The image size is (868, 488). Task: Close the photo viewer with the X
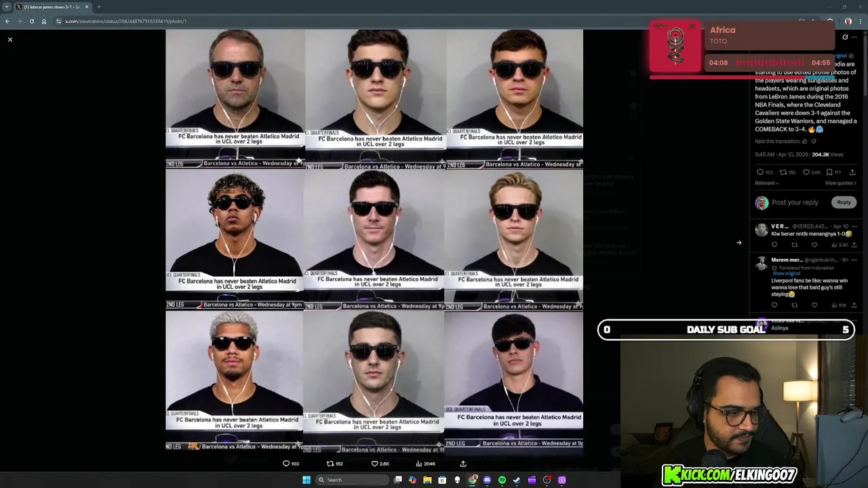(x=10, y=40)
